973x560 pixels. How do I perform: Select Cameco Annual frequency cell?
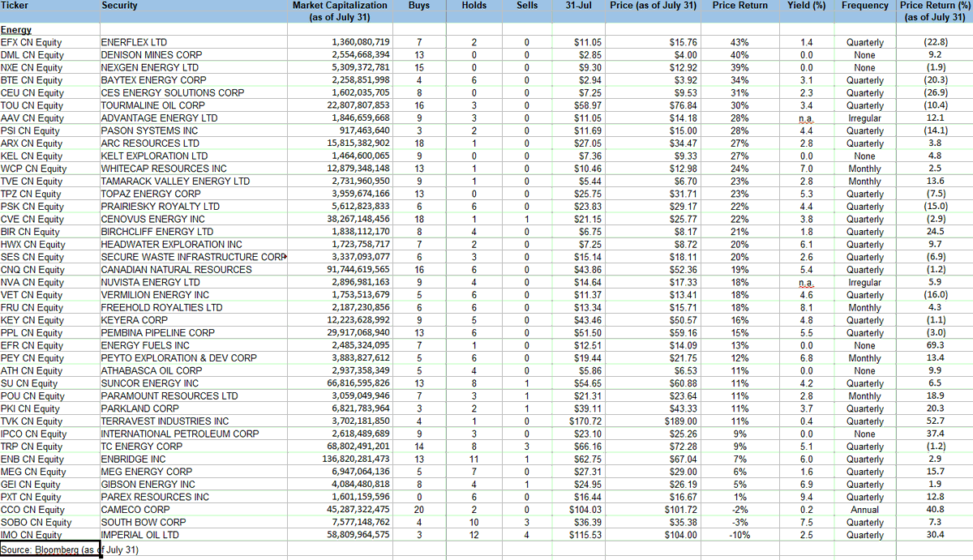point(865,510)
